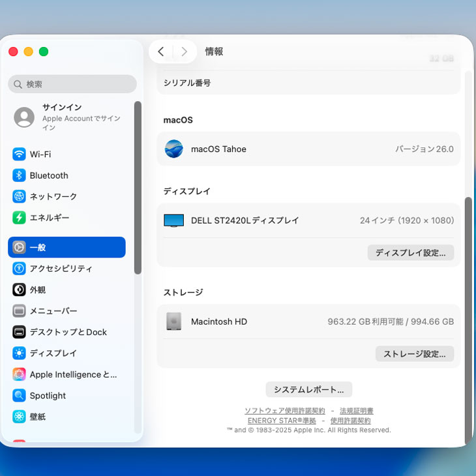Go to エネルギー settings

(49, 218)
